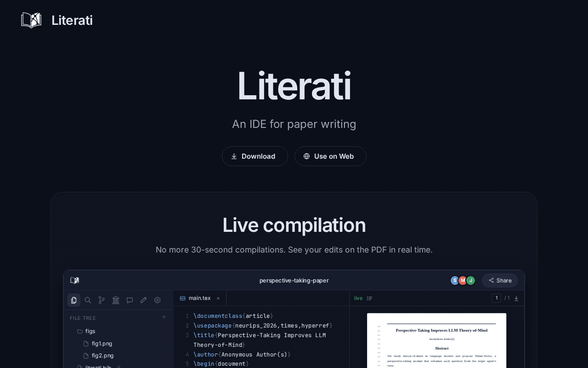
Task: Open the PDF outline list icon
Action: pos(369,298)
